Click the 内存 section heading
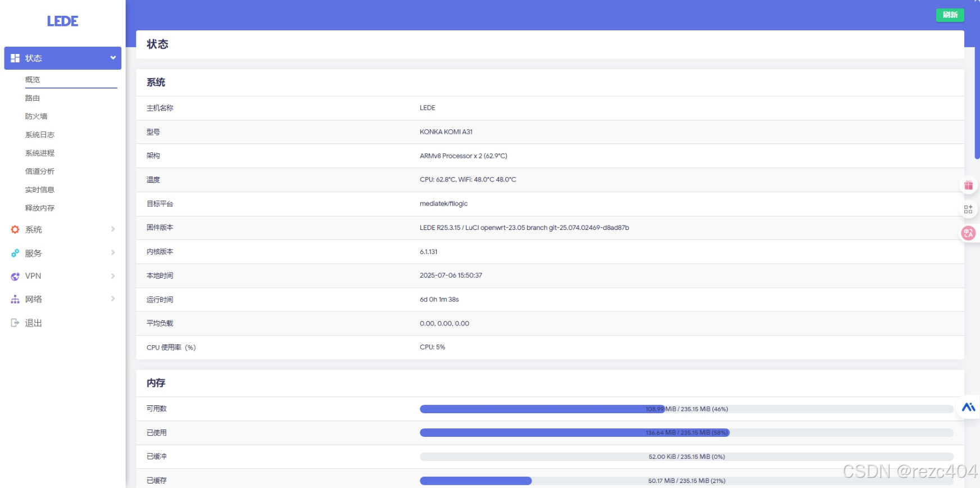The height and width of the screenshot is (488, 980). click(x=156, y=383)
